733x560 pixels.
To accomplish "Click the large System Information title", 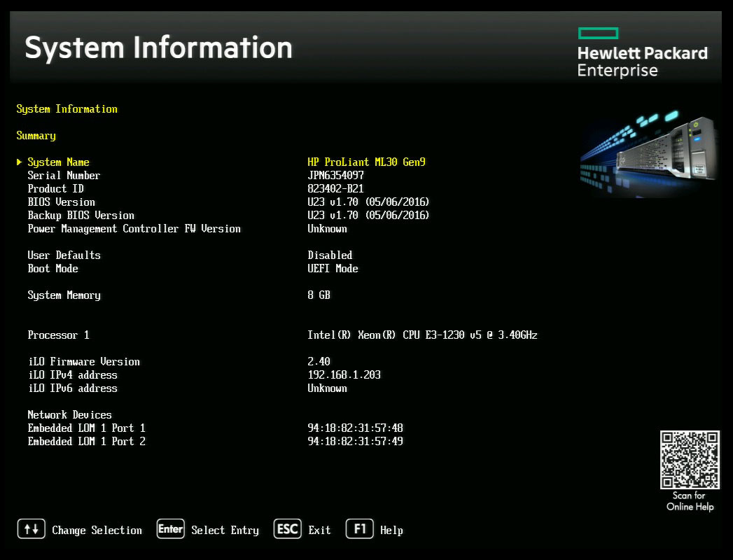I will pos(158,48).
